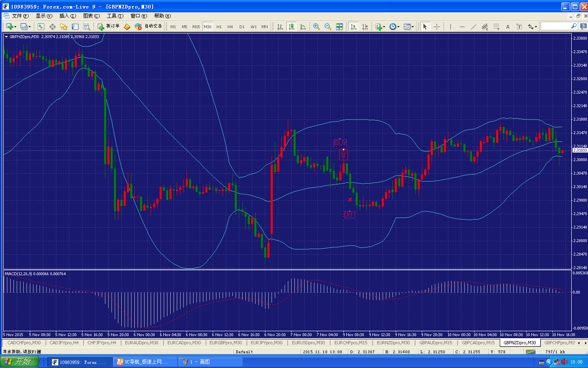Select the candlestick chart style icon

[292, 27]
